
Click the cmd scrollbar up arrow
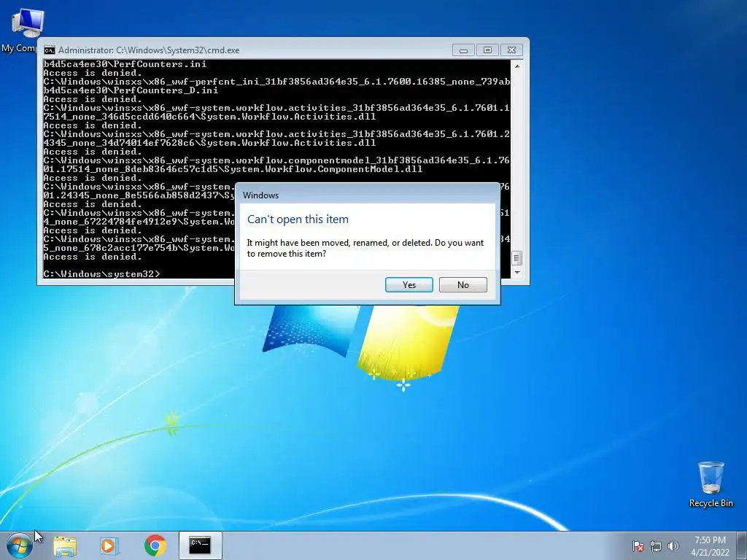coord(517,66)
